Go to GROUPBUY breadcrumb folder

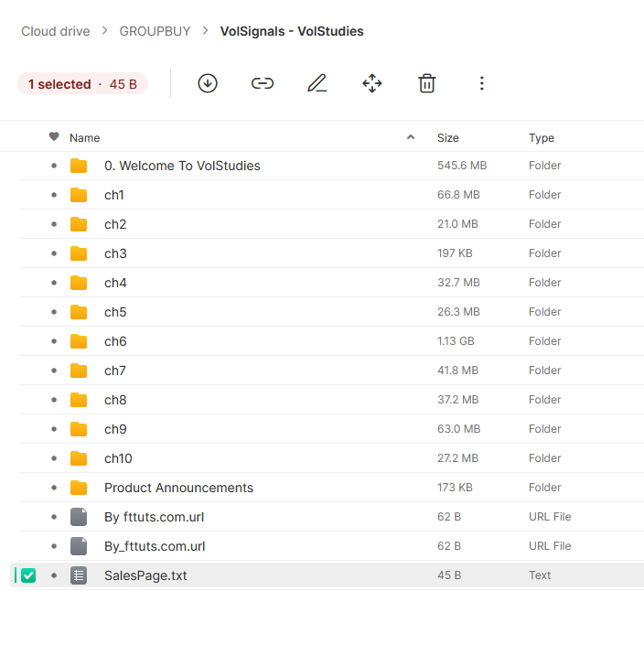tap(155, 31)
